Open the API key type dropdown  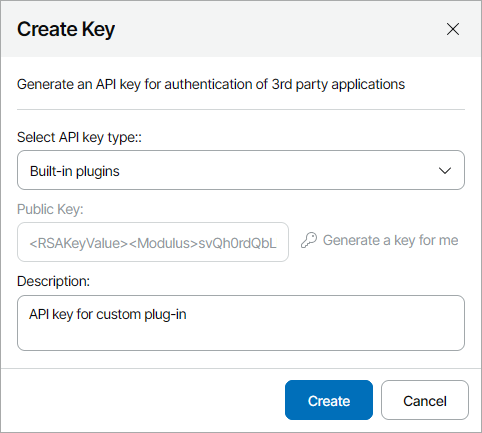(x=241, y=170)
